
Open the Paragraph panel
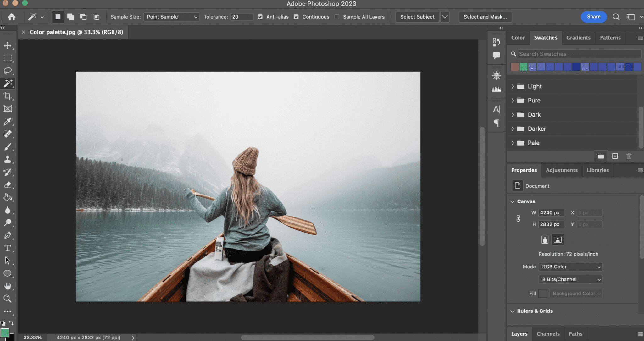tap(496, 123)
